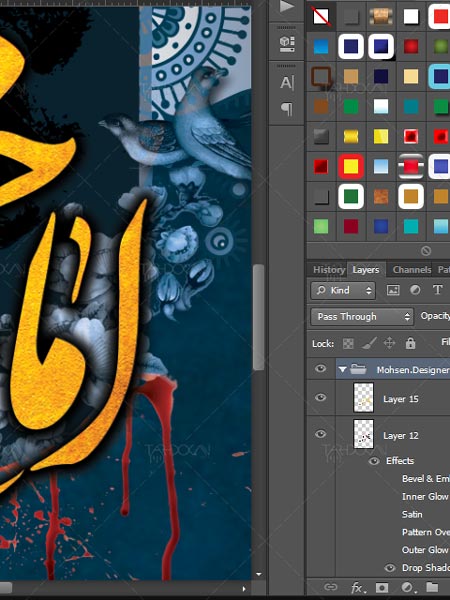The width and height of the screenshot is (450, 600).
Task: Switch to the Channels tab
Action: tap(412, 270)
